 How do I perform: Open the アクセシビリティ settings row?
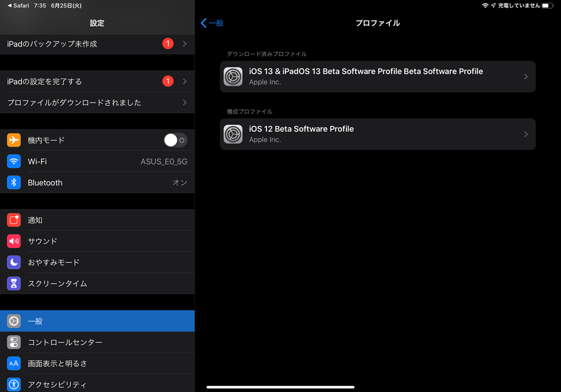pos(97,383)
